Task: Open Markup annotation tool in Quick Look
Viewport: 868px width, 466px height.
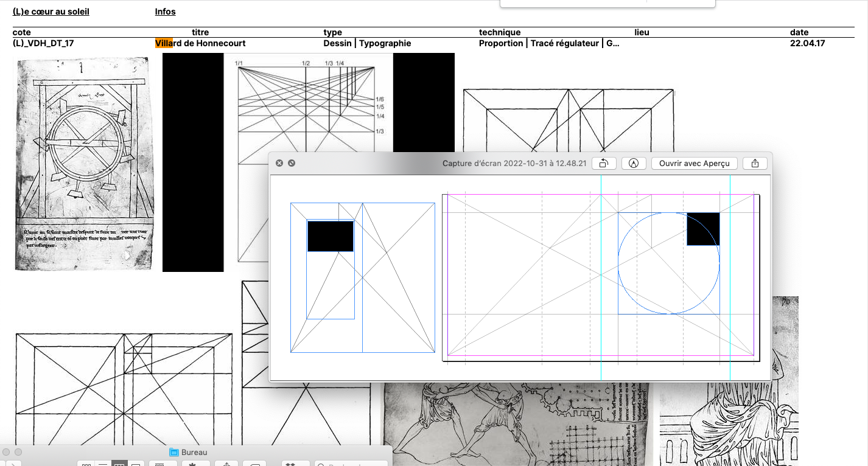Action: (634, 164)
